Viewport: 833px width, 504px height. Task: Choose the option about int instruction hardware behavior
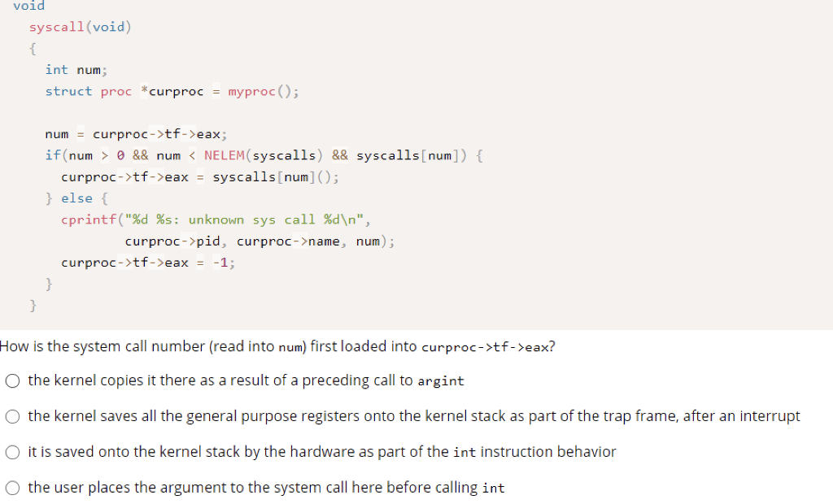click(x=12, y=452)
